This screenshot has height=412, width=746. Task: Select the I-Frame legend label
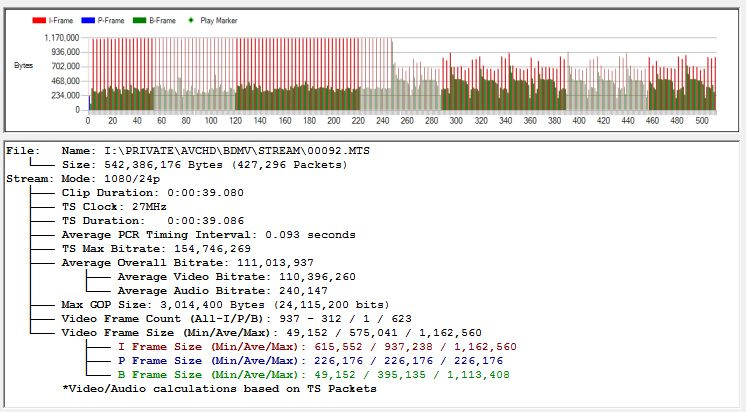click(61, 20)
